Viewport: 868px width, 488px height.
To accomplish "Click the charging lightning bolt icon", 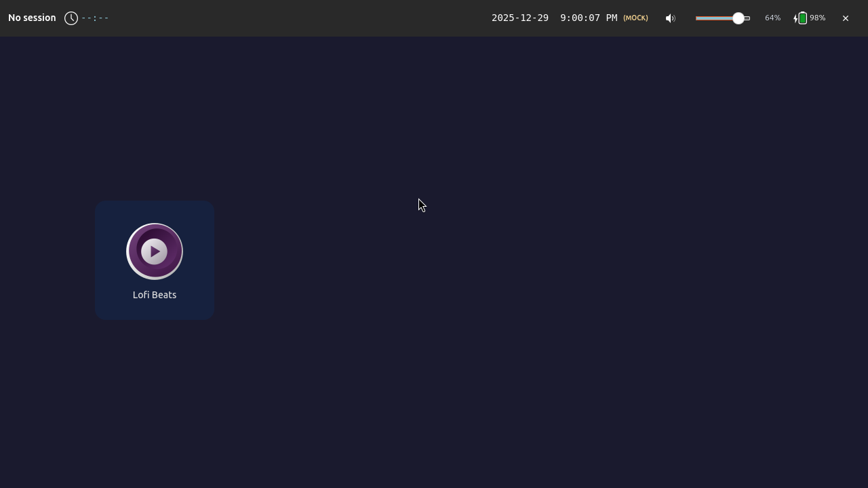I will [795, 18].
